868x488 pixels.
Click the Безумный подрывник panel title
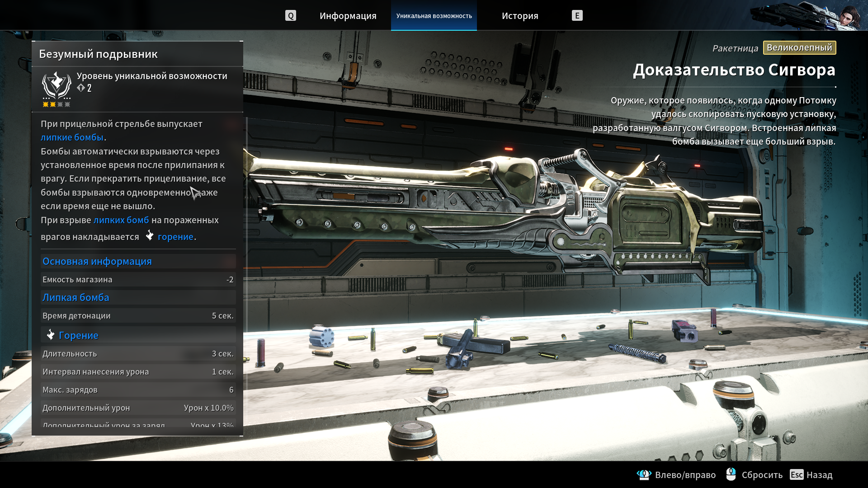[x=99, y=54]
